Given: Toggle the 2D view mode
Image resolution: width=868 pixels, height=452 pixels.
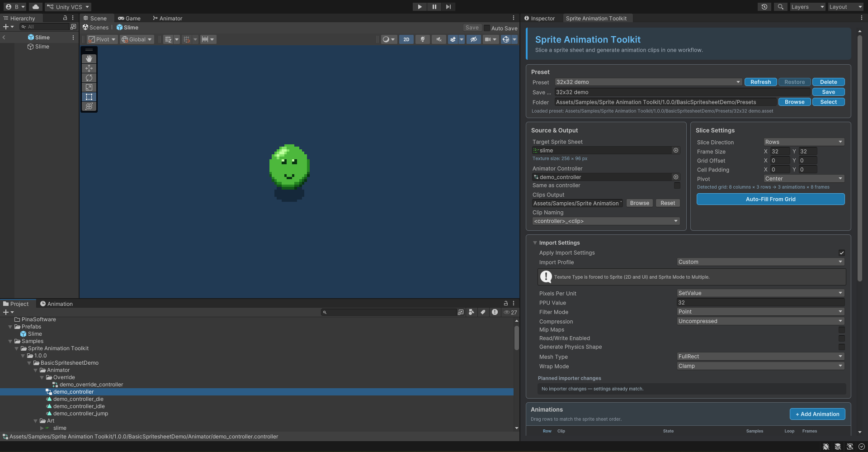Looking at the screenshot, I should (406, 39).
